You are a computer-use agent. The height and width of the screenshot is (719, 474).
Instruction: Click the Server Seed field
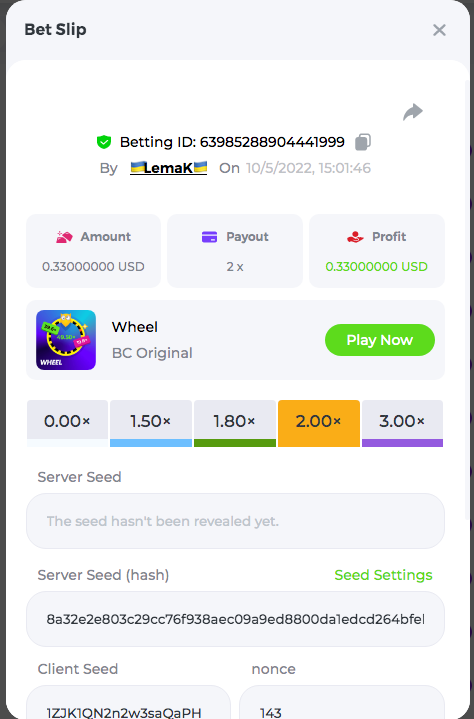point(235,521)
